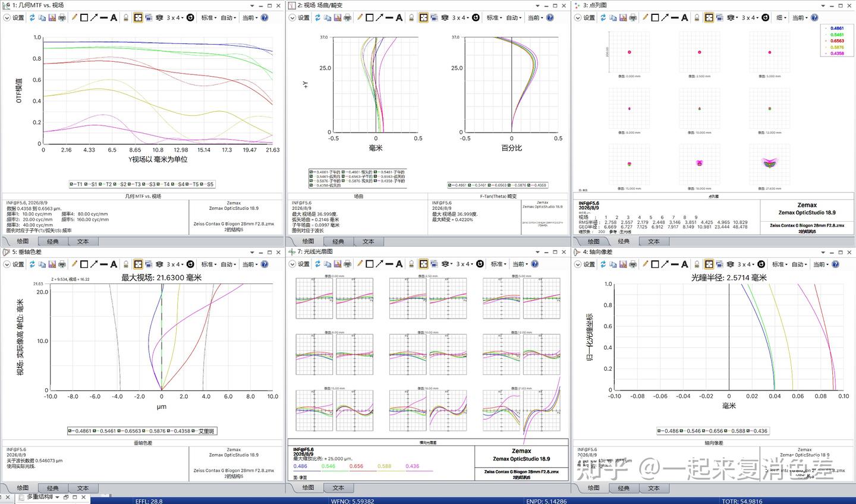Toggle the S5 curve checkbox in MTF legend

202,184
